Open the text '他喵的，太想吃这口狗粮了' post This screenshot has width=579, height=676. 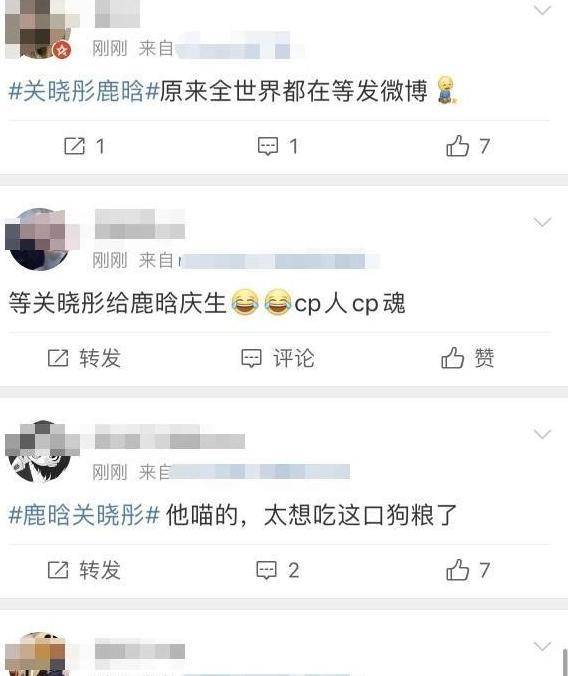pos(311,515)
